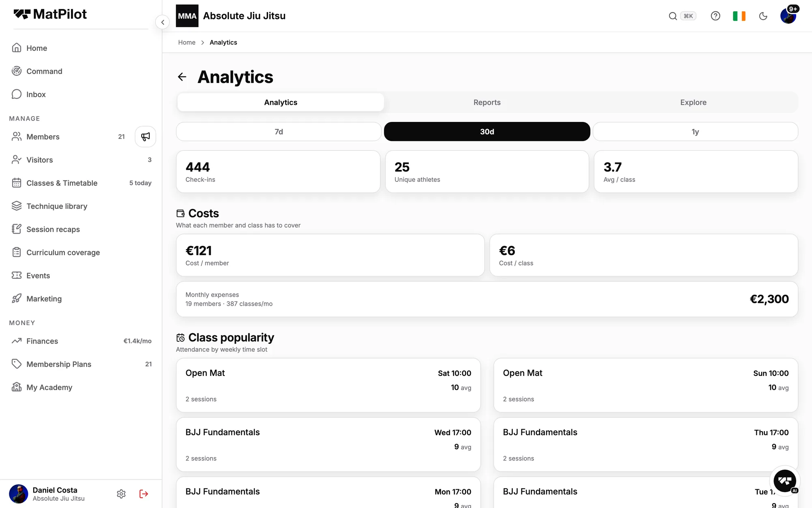Click the Monthly expenses €2,300 row
812x508 pixels.
coord(487,299)
